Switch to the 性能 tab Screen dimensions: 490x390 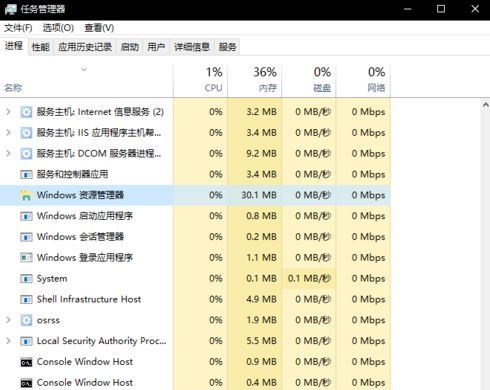coord(41,47)
